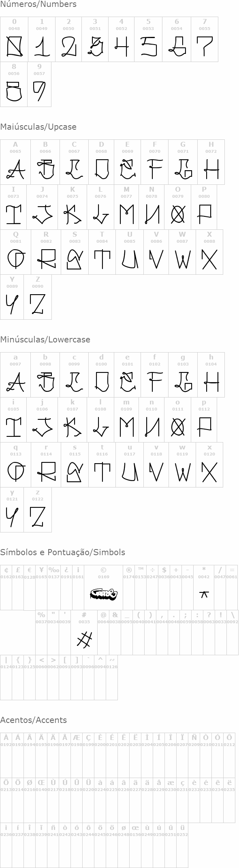Select the lowercase e glyph cell
The image size is (239, 868).
click(x=128, y=375)
